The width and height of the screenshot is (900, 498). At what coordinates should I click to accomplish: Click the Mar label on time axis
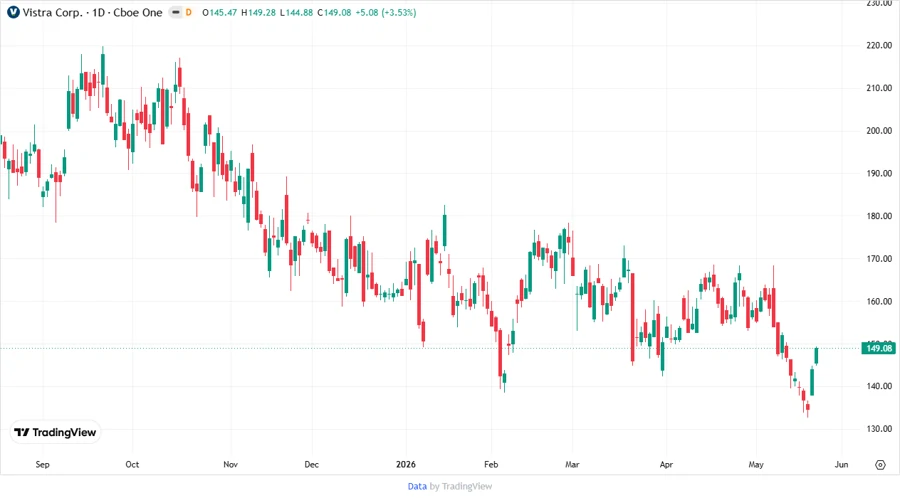coord(572,465)
